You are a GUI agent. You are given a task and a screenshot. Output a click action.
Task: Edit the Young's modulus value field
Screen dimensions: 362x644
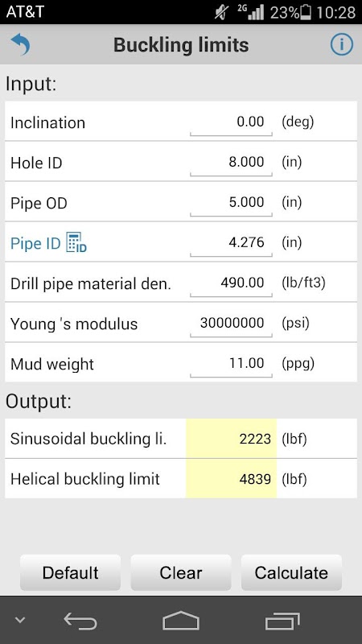click(x=231, y=324)
